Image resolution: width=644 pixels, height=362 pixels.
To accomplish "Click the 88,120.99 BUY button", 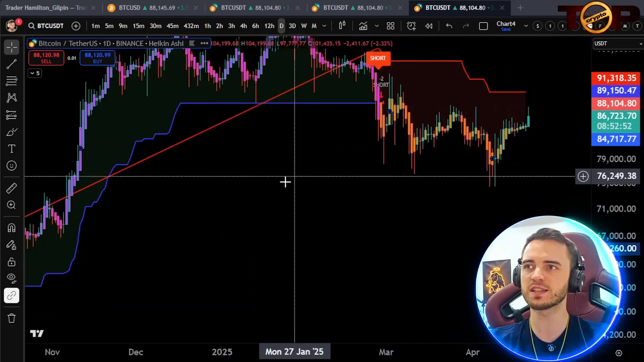I will click(x=98, y=58).
